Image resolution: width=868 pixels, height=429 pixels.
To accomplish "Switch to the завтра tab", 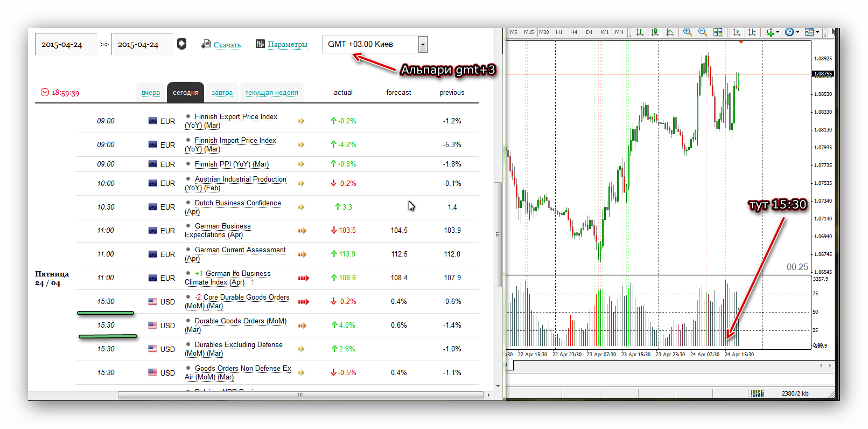I will pos(222,92).
